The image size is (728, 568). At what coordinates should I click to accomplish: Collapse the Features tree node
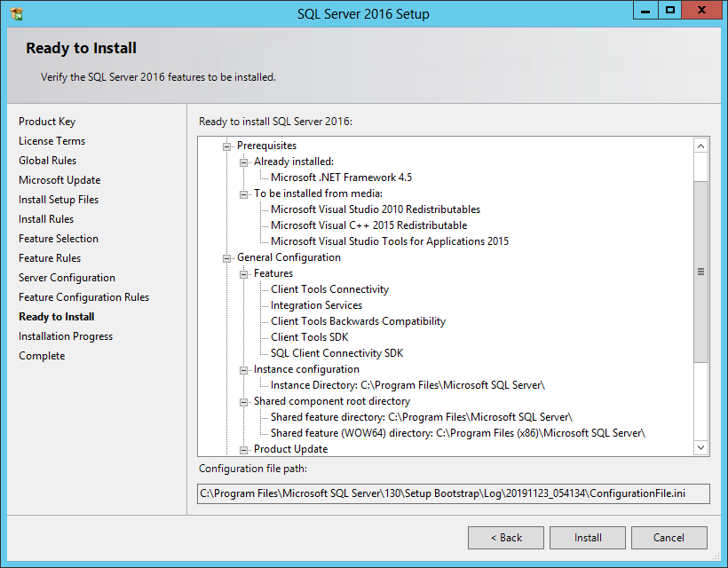pyautogui.click(x=243, y=274)
